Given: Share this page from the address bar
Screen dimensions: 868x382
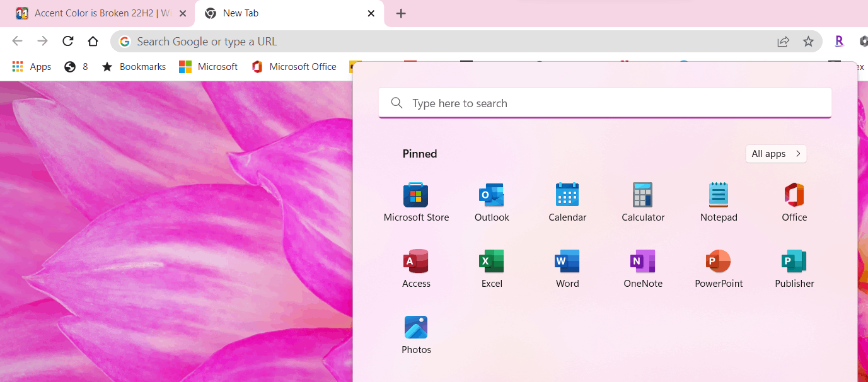Looking at the screenshot, I should pos(783,42).
